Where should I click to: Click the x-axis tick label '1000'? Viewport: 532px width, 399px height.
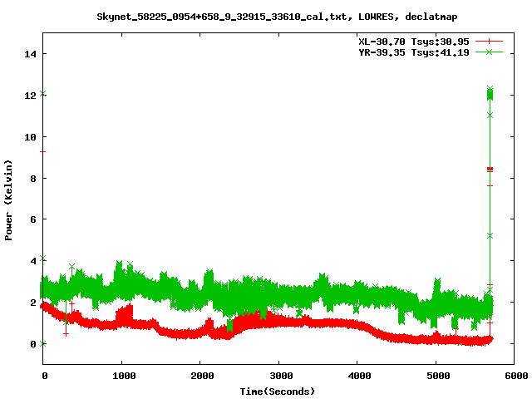point(124,376)
